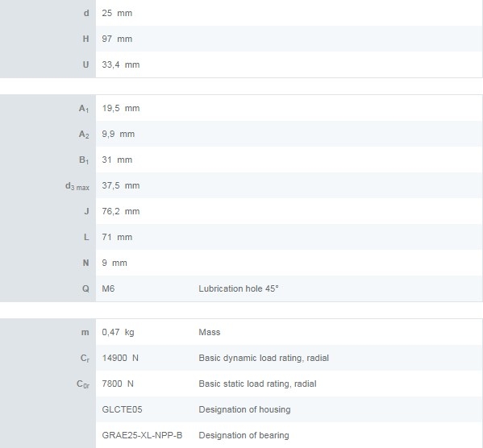This screenshot has width=483, height=448.
Task: Click the Q thread value M6
Action: click(x=108, y=288)
